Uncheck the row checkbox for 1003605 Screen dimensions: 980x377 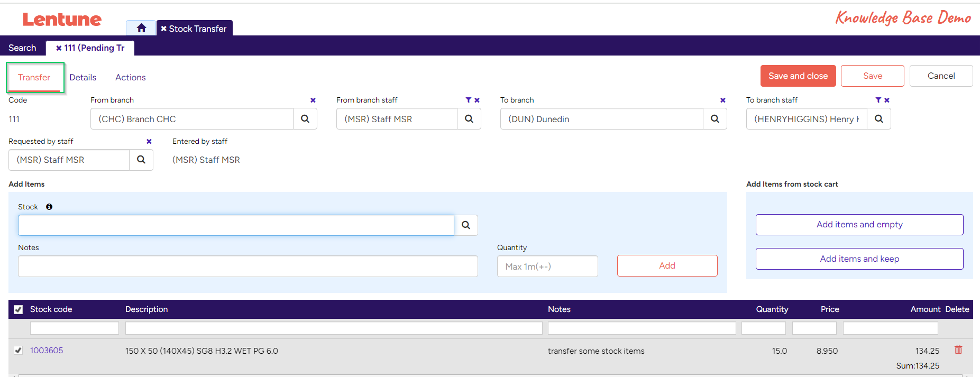19,350
